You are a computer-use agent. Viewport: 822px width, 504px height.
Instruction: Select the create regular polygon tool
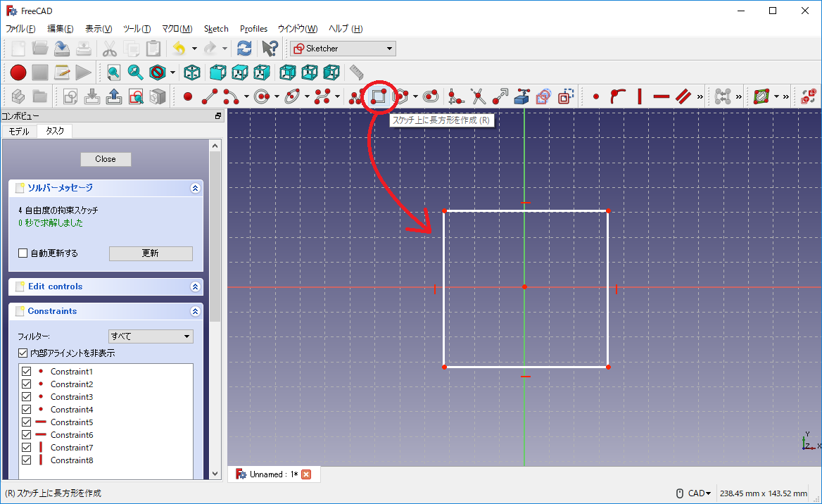(401, 96)
